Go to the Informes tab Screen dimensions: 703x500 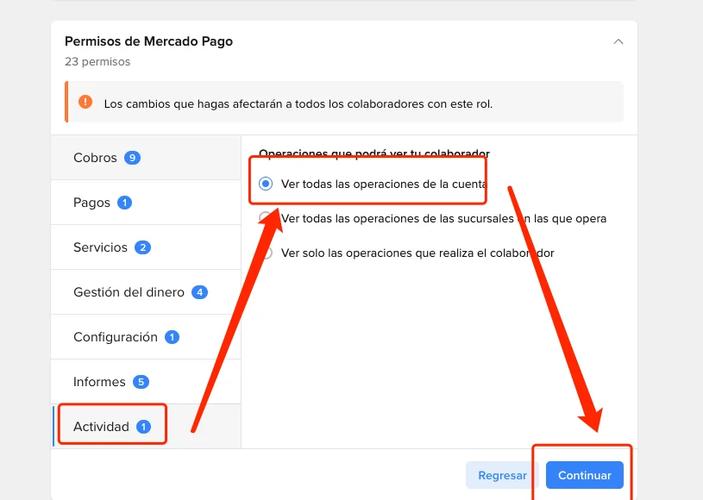click(x=146, y=382)
